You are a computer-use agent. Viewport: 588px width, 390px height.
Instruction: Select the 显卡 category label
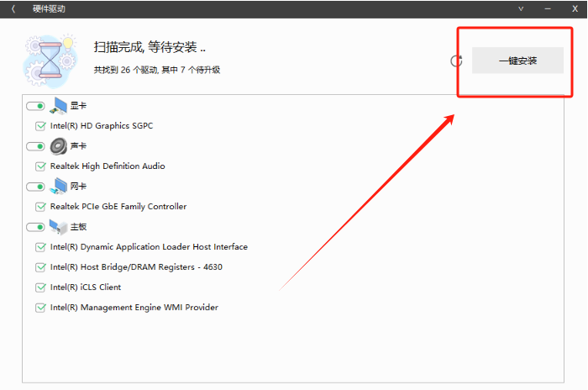[78, 106]
